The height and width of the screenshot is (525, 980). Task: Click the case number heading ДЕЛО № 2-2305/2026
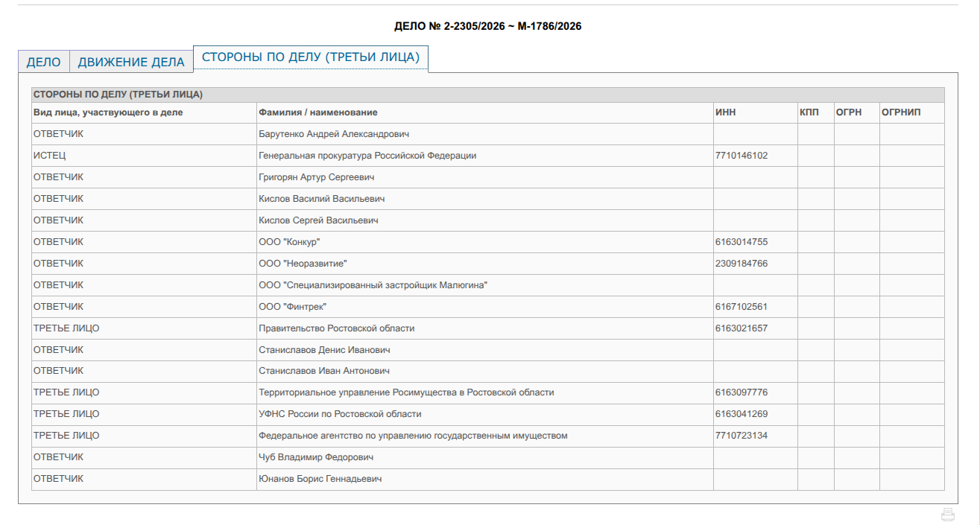click(487, 26)
